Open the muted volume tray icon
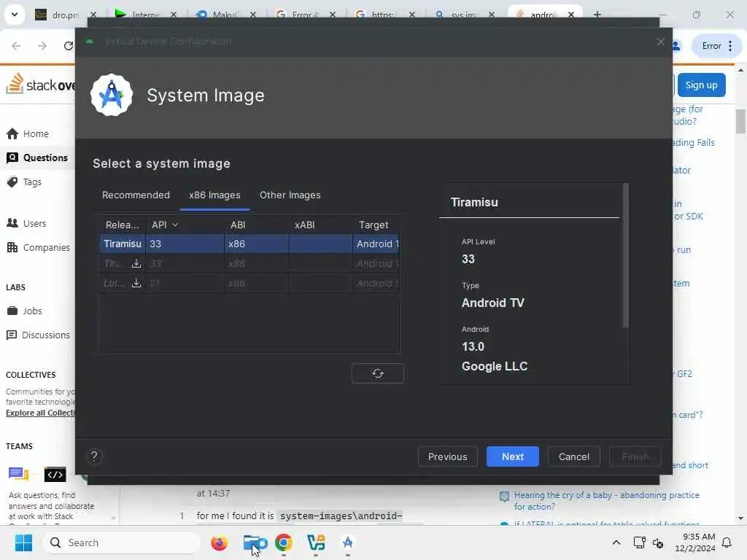This screenshot has height=560, width=747. [658, 542]
